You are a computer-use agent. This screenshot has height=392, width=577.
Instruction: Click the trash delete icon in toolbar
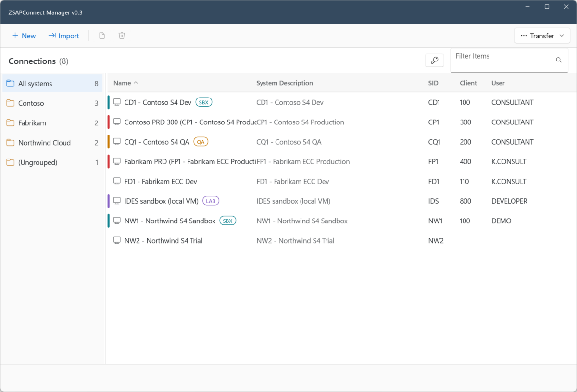(x=122, y=36)
